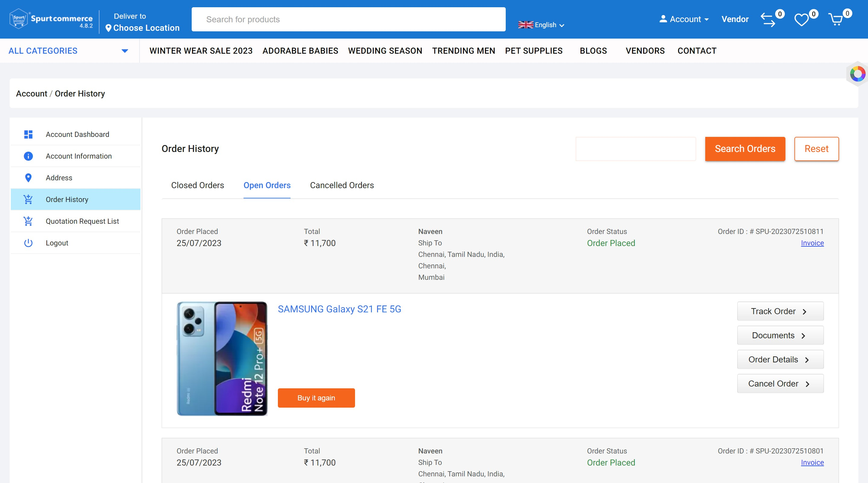Viewport: 868px width, 483px height.
Task: Go to VENDORS page
Action: click(645, 51)
